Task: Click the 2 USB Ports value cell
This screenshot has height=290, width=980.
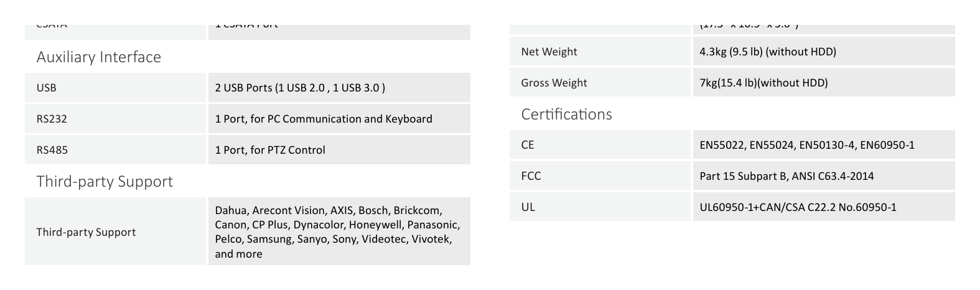Action: pyautogui.click(x=339, y=88)
